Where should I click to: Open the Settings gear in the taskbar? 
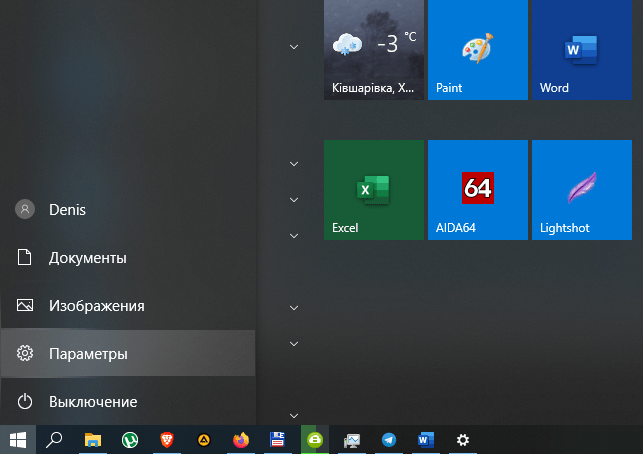463,440
